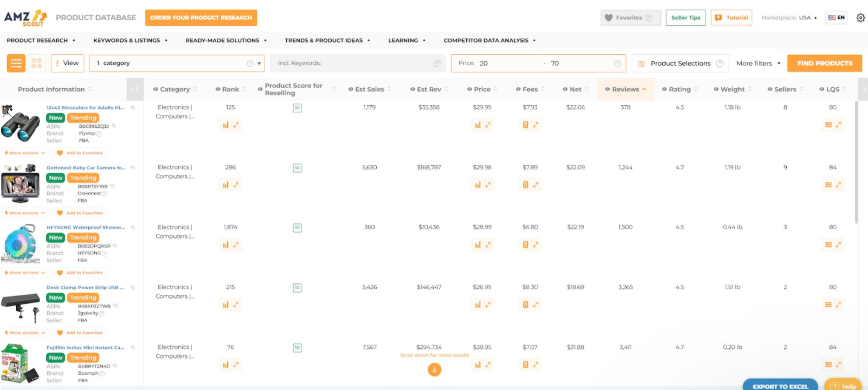Click Incl. Keywords help question icon

437,63
